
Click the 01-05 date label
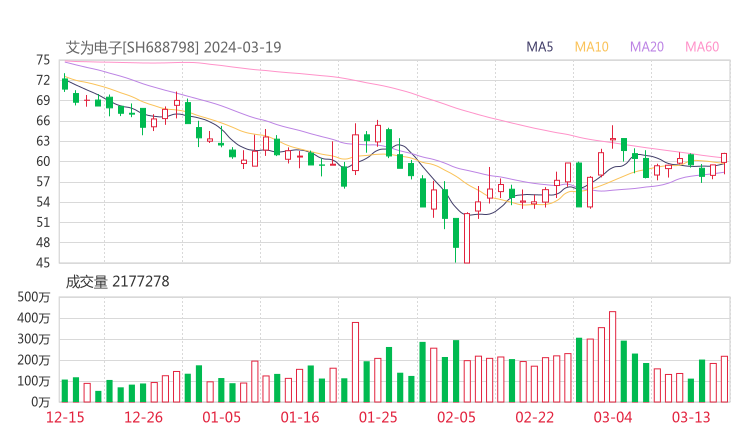(221, 418)
